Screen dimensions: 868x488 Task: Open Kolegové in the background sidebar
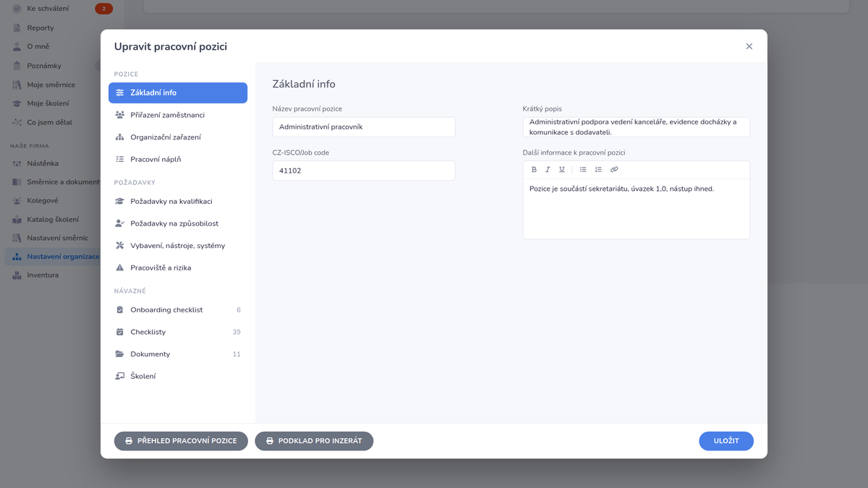(43, 200)
